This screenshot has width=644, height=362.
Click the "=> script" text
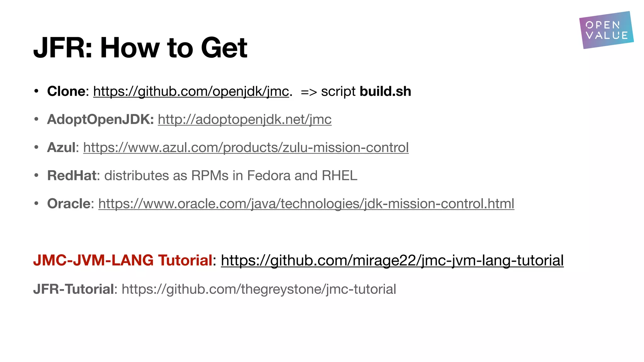click(x=328, y=91)
